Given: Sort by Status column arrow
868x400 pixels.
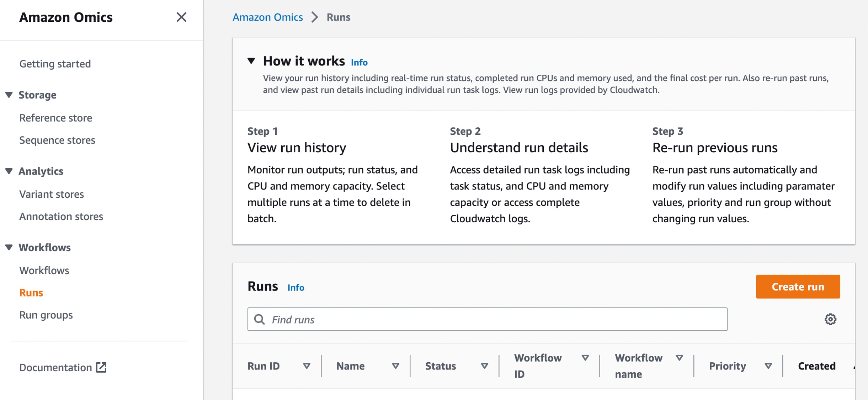Looking at the screenshot, I should [x=484, y=366].
